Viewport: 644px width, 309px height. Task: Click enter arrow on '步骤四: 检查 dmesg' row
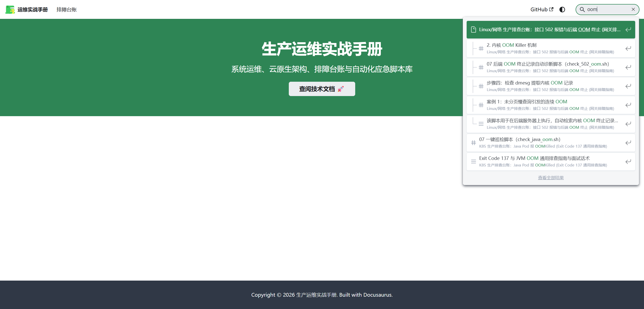[x=628, y=86]
